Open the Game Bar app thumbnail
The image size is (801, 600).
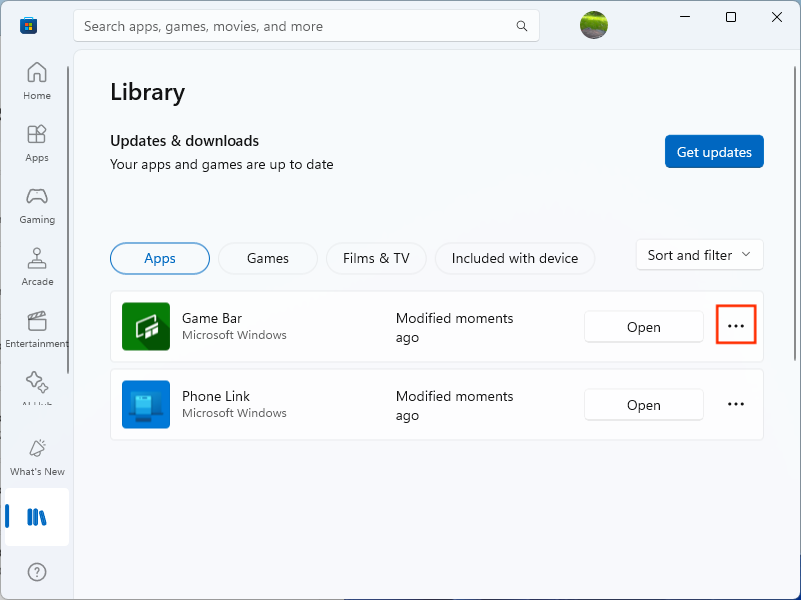coord(145,326)
